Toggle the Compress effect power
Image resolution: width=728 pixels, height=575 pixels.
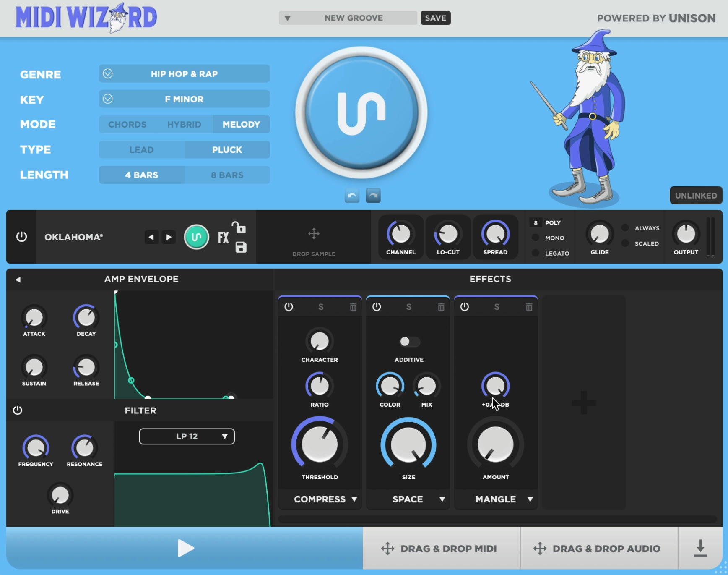(289, 307)
